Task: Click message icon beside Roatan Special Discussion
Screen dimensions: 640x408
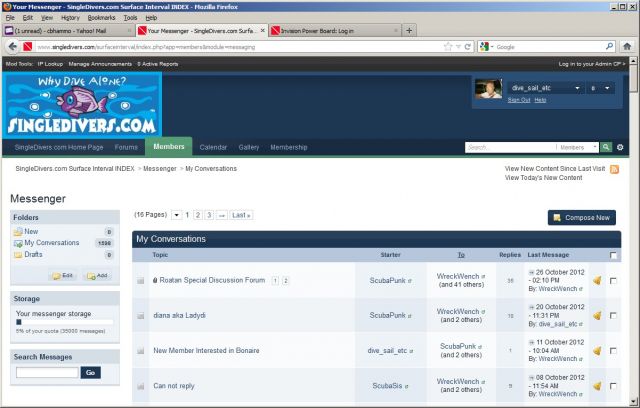Action: click(140, 281)
